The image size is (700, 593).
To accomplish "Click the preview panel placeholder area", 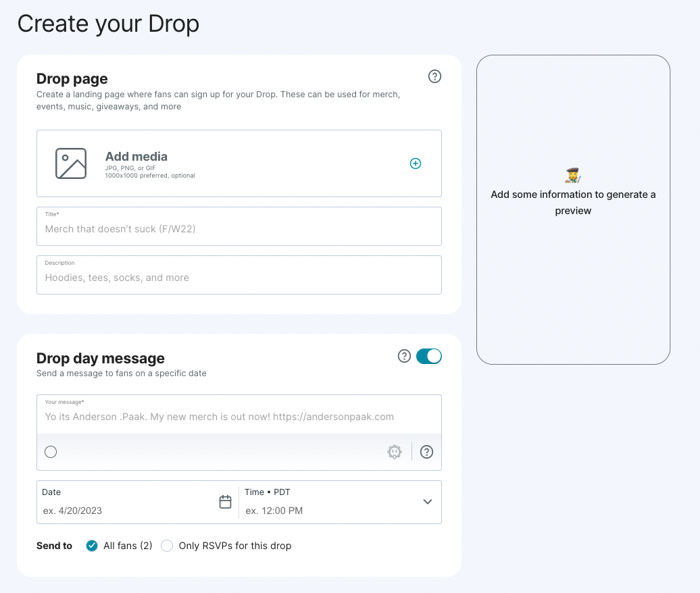I will (x=573, y=209).
